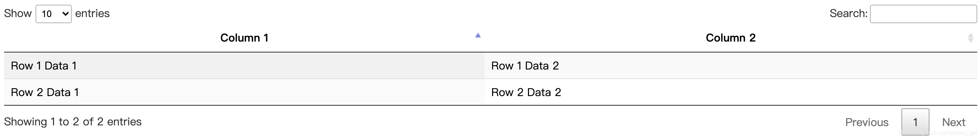Image resolution: width=980 pixels, height=139 pixels.
Task: Click the sort arrows icon on Column 2
Action: 970,37
